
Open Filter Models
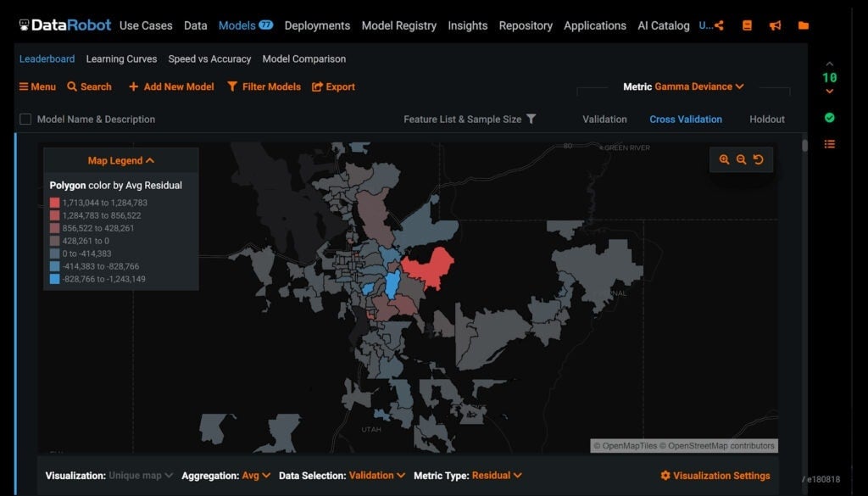264,87
